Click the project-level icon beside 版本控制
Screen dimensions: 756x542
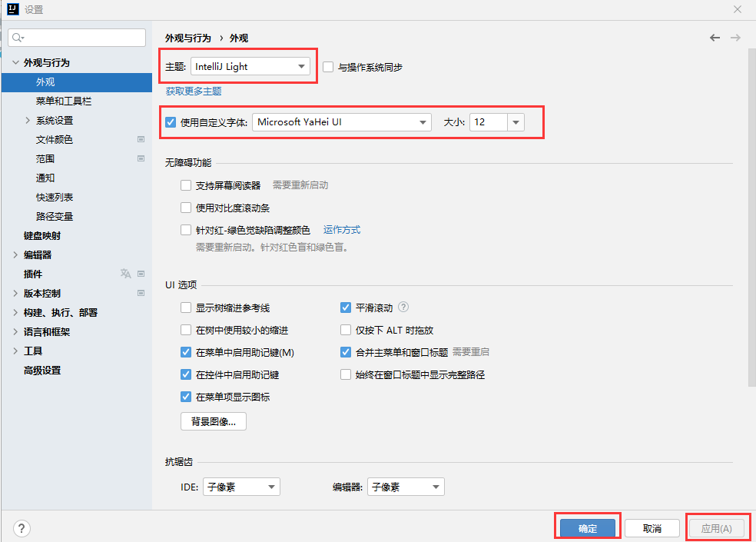click(x=141, y=293)
